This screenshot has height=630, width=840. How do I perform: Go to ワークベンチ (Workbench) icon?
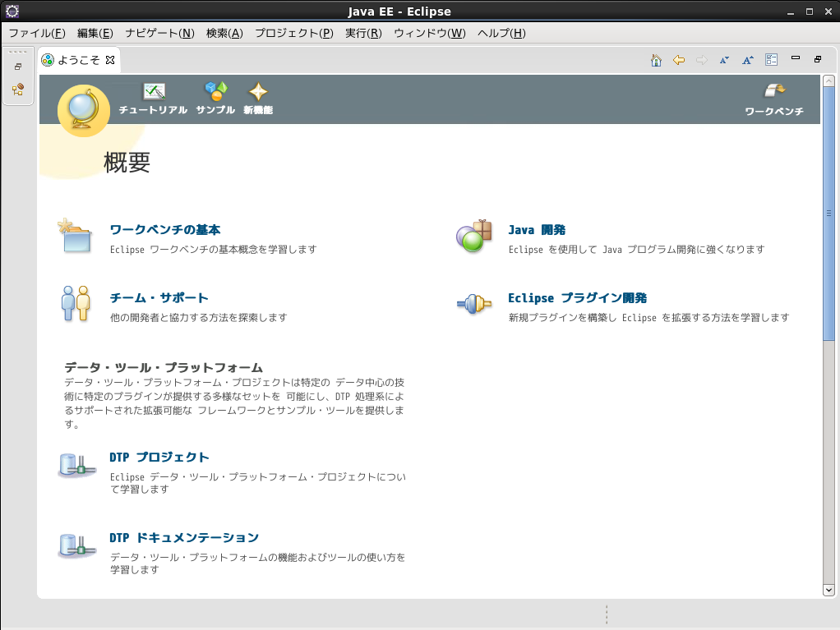774,90
